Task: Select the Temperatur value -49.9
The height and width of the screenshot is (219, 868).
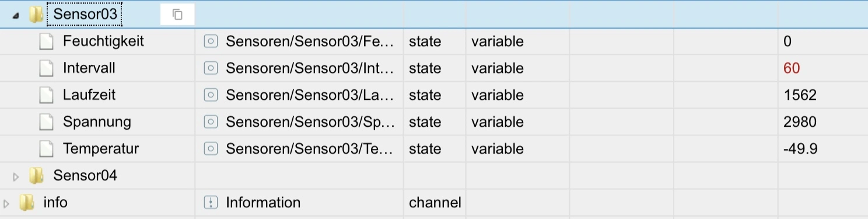Action: [800, 149]
